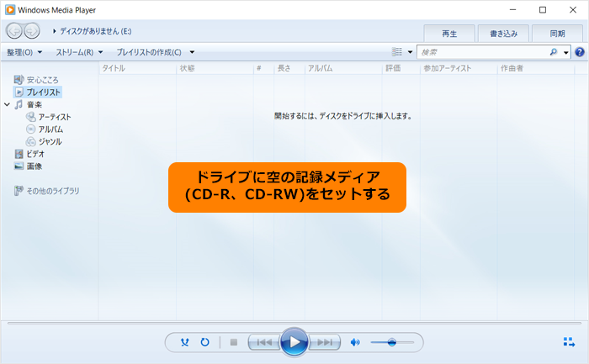
Task: Switch to the 再生 tab
Action: [x=449, y=34]
